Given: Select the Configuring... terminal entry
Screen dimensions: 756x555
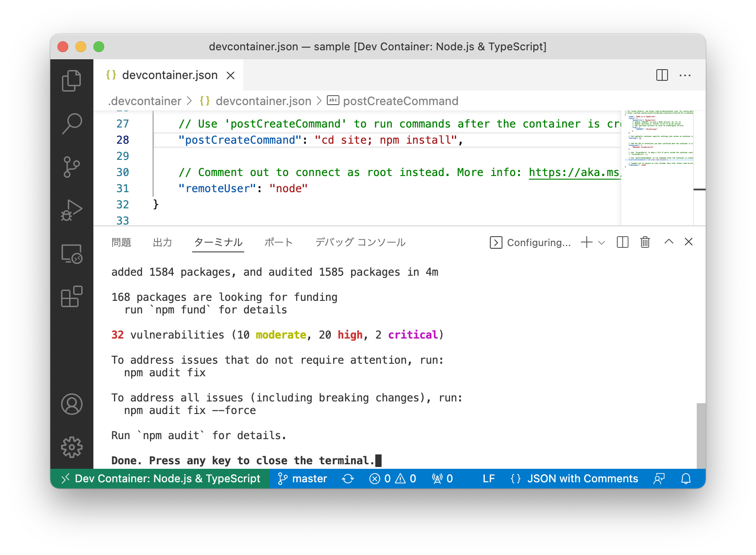Looking at the screenshot, I should pos(530,242).
